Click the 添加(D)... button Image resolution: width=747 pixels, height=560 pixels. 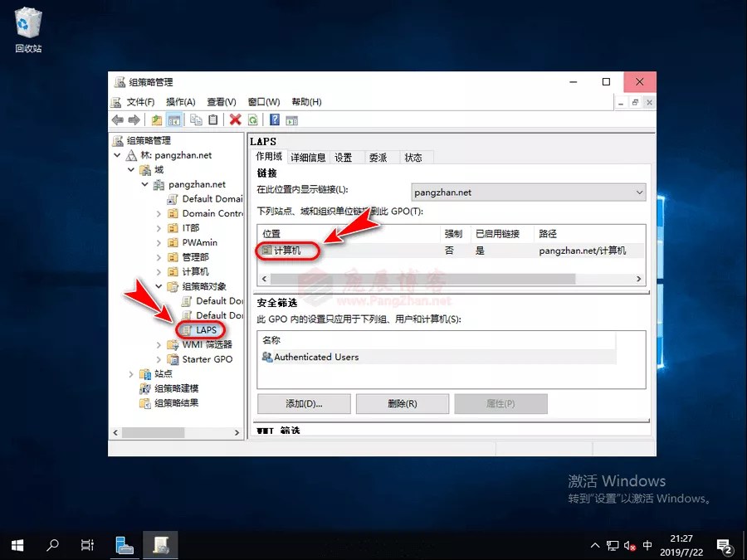click(x=304, y=404)
